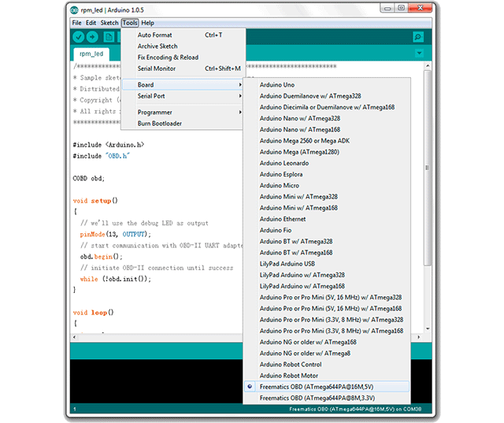Click the '#include <Arduino.h>' line
Screen dimensions: 504x423
(x=109, y=145)
